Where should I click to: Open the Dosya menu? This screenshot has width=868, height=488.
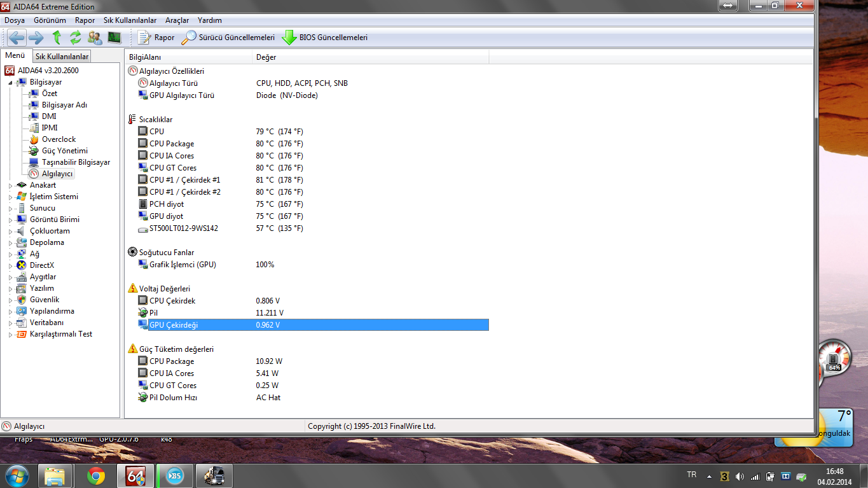click(x=15, y=20)
